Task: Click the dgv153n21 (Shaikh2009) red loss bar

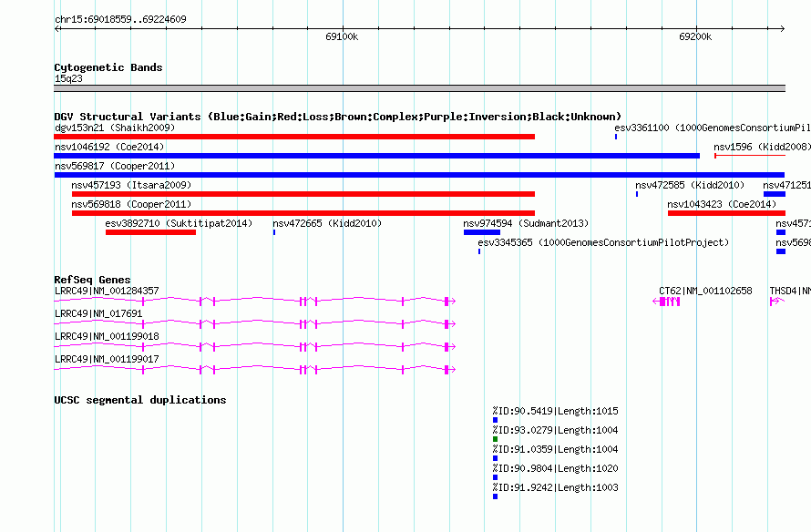Action: coord(294,137)
